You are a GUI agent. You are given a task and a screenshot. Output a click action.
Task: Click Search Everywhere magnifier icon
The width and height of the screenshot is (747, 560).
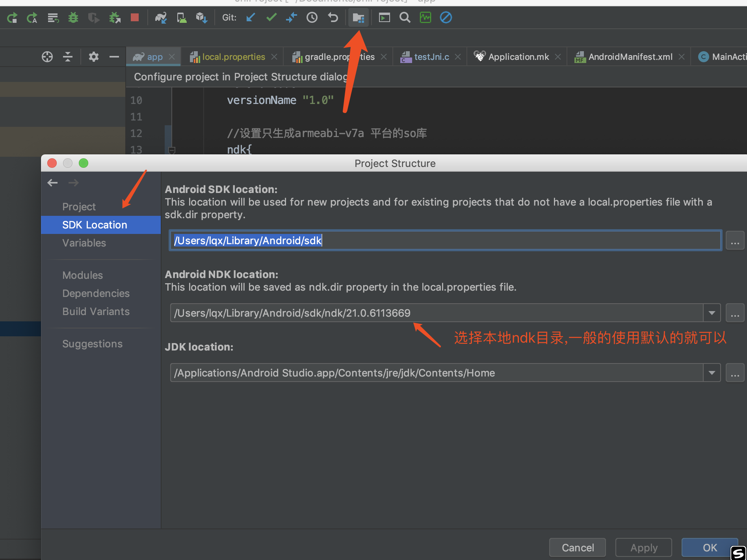[405, 18]
